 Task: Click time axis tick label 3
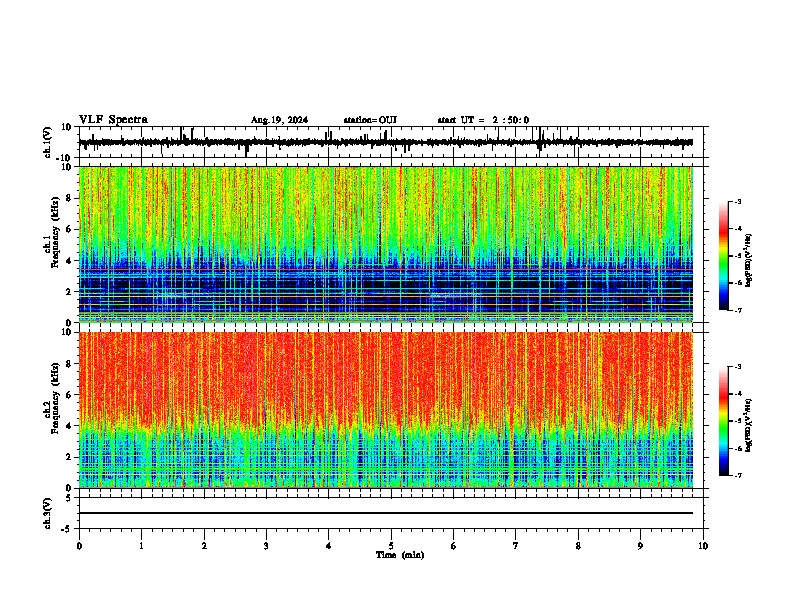[266, 546]
